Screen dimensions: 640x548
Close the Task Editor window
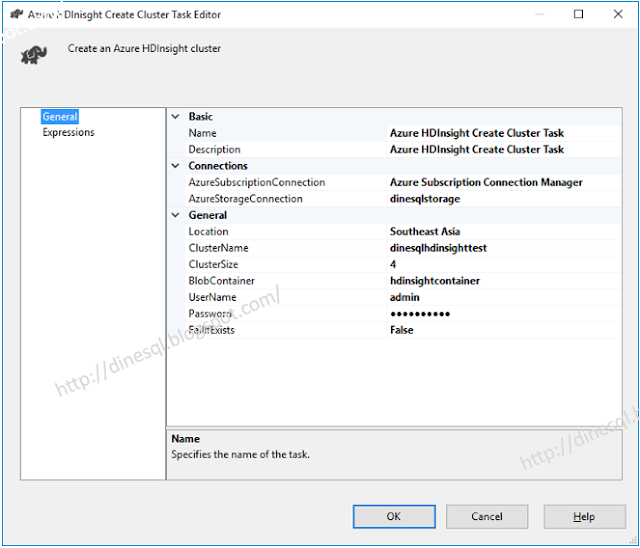click(618, 14)
